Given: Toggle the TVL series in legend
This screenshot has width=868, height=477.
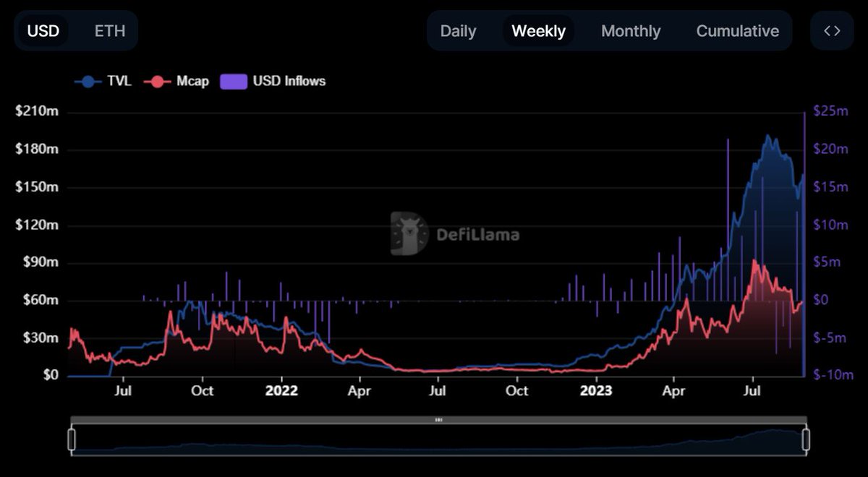Looking at the screenshot, I should pyautogui.click(x=103, y=81).
